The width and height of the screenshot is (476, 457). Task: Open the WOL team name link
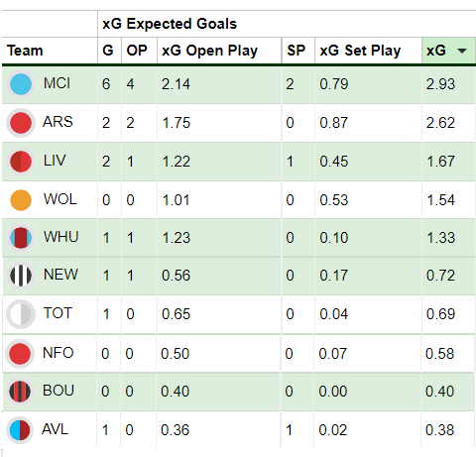pyautogui.click(x=59, y=199)
